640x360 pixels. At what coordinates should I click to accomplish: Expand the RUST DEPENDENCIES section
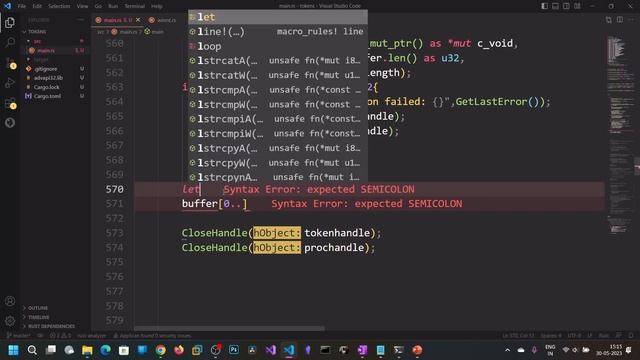pos(55,326)
